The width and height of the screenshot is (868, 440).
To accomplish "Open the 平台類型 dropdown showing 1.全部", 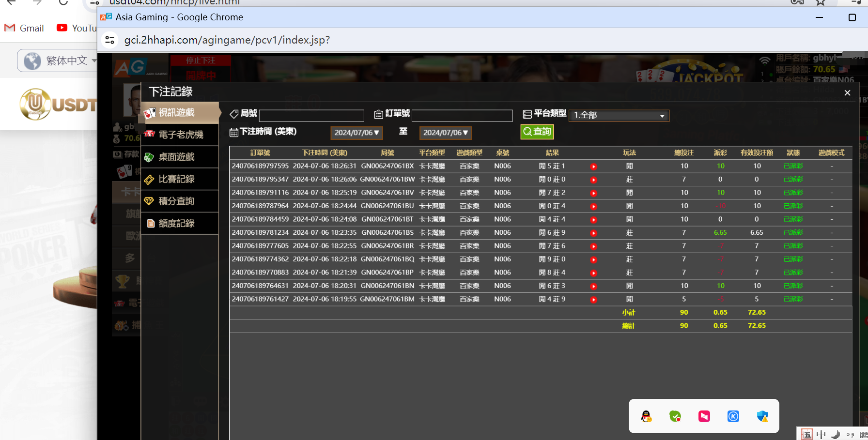I will pyautogui.click(x=619, y=116).
